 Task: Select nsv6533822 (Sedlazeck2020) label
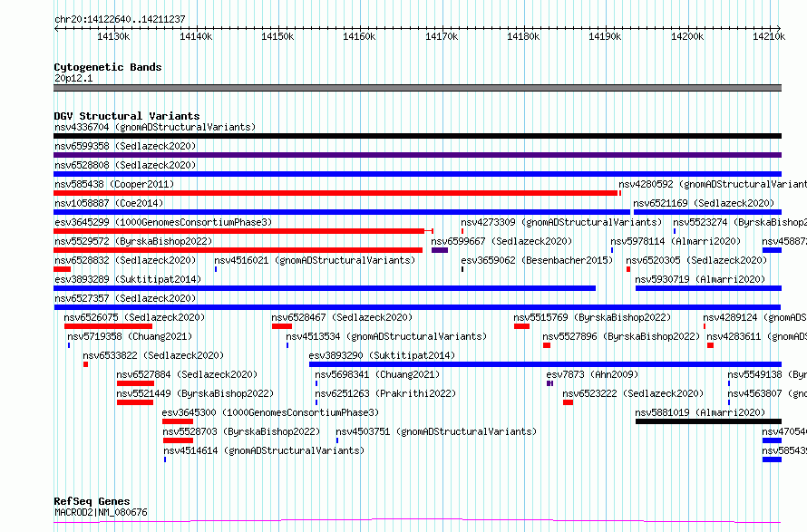tap(153, 355)
